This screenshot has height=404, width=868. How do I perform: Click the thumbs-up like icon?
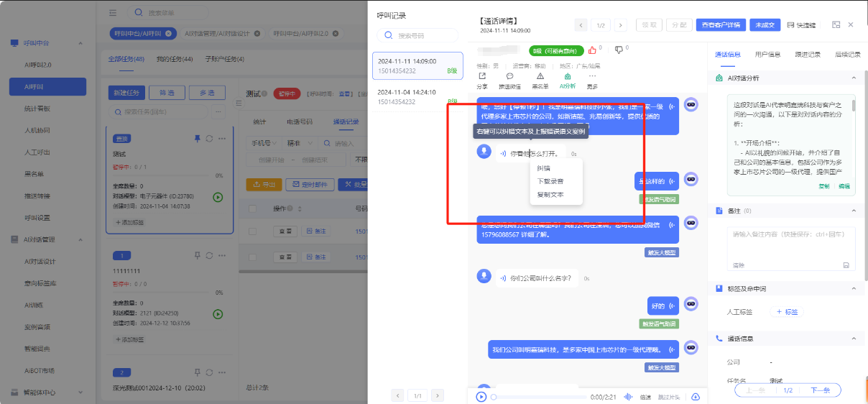pos(592,50)
